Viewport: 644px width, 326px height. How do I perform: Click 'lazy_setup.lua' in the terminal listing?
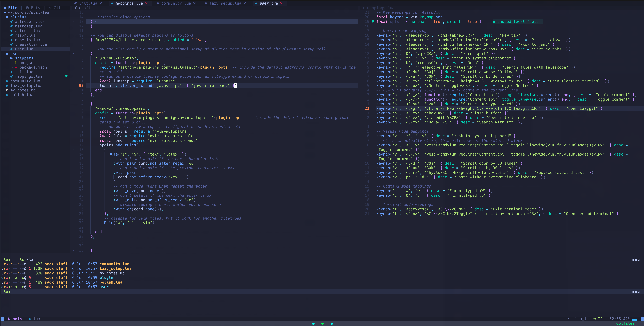(x=115, y=268)
